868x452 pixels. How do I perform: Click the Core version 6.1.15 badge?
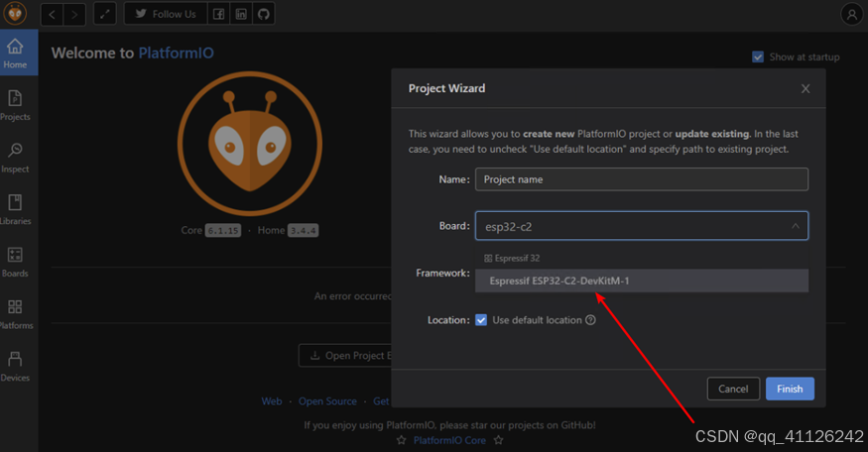pyautogui.click(x=223, y=230)
